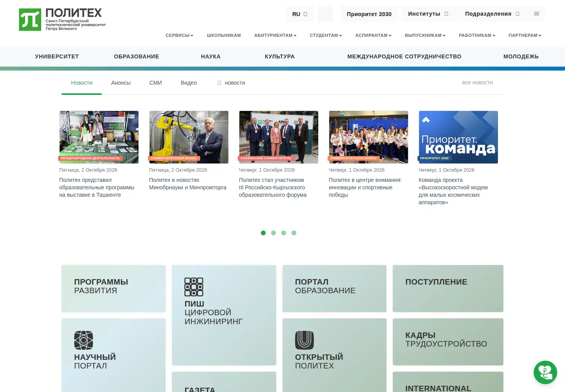The image size is (565, 392).
Task: Click the ПИШ grid icon
Action: coord(194,287)
